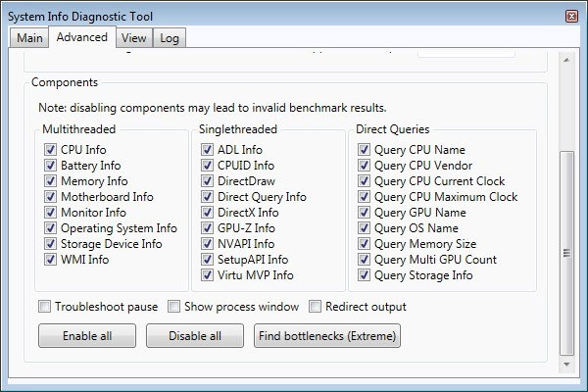Check the Show process window box
Screen dimensions: 588x392
(174, 307)
